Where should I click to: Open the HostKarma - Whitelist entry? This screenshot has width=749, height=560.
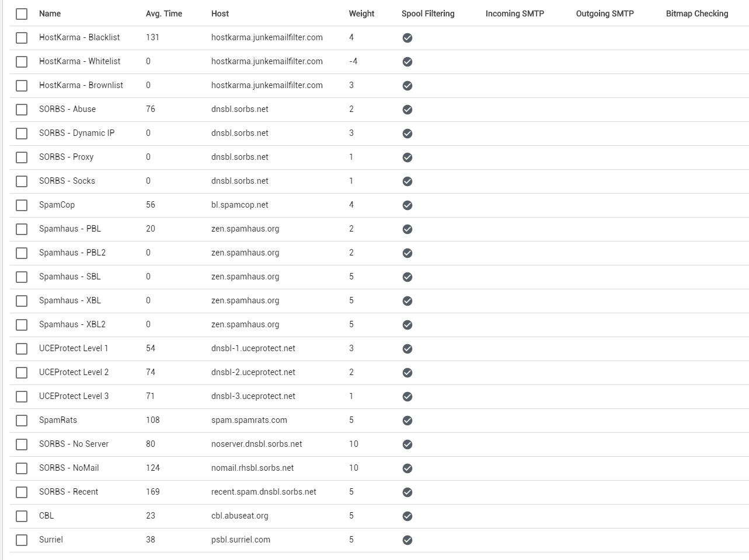79,61
